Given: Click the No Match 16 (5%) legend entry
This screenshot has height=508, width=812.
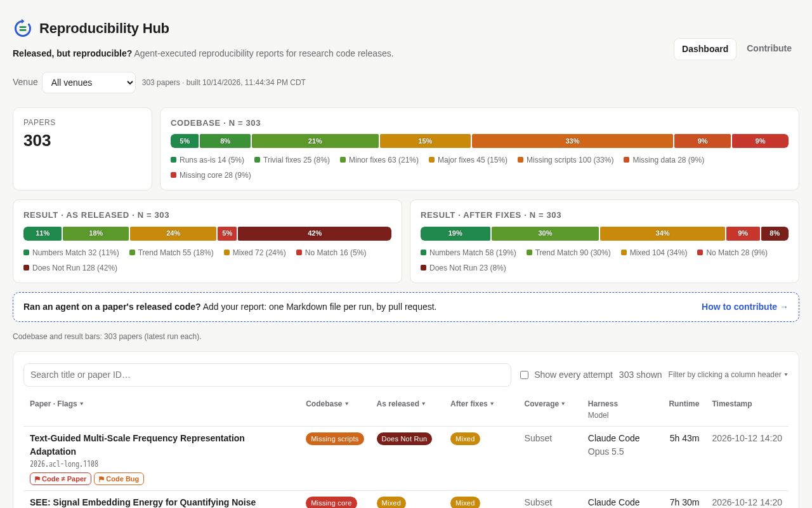Looking at the screenshot, I should pyautogui.click(x=331, y=253).
